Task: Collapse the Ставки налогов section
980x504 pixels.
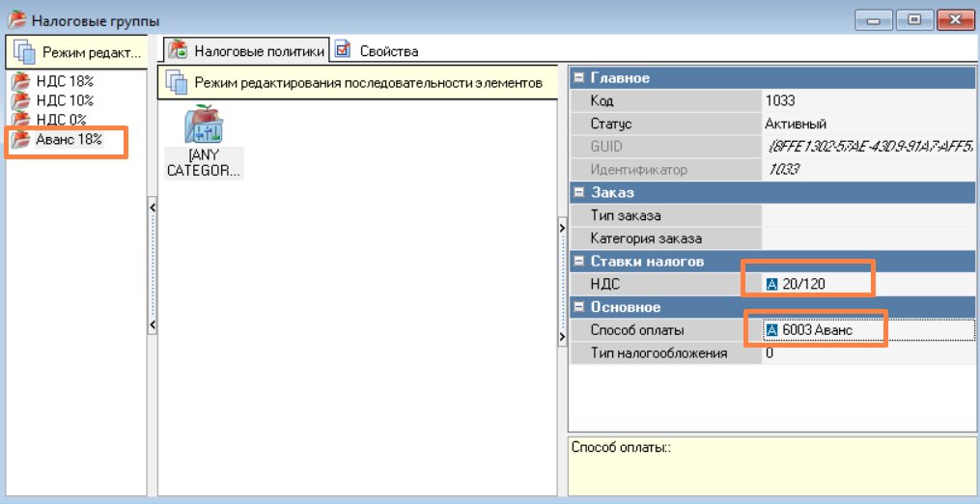Action: (579, 262)
